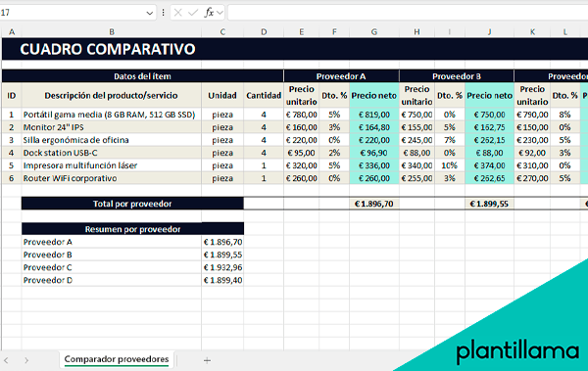Viewport: 588px width, 371px height.
Task: Click the Datos del ítem header cell
Action: click(142, 76)
